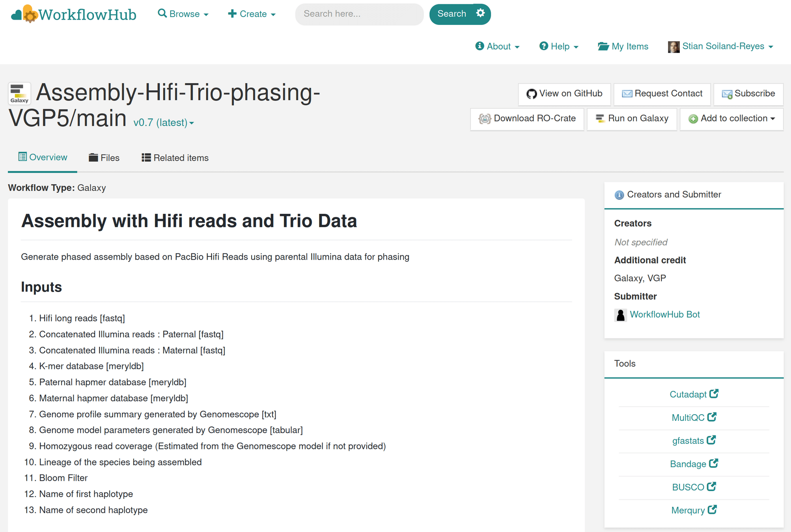Click Stian Soiland-Reyes avatar image
The image size is (791, 532).
point(673,47)
